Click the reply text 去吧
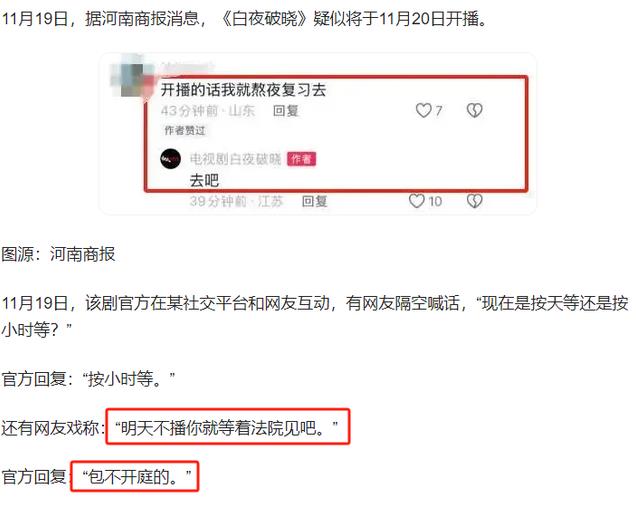Viewport: 636px width, 514px height. pyautogui.click(x=204, y=181)
